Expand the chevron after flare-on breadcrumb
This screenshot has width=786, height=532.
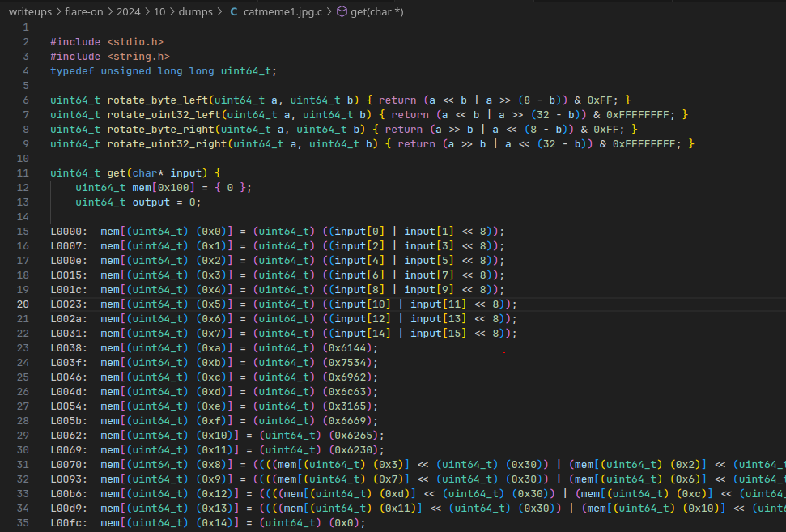coord(110,11)
